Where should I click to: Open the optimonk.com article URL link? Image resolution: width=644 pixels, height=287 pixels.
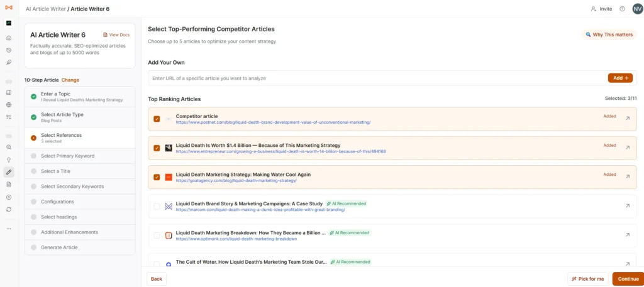point(236,239)
